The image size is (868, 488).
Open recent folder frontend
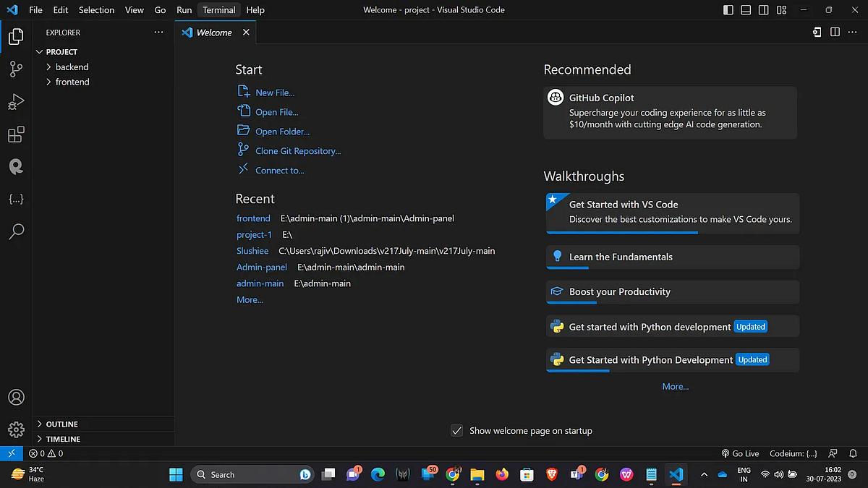coord(253,218)
